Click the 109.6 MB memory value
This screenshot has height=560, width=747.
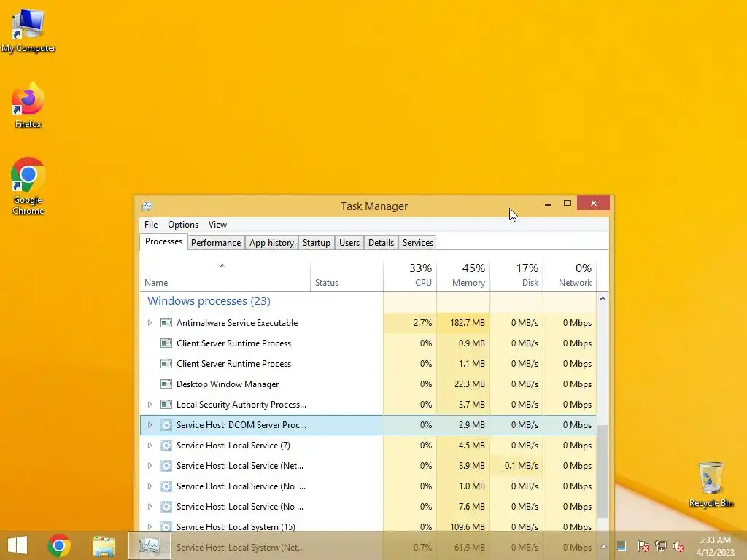coord(468,527)
